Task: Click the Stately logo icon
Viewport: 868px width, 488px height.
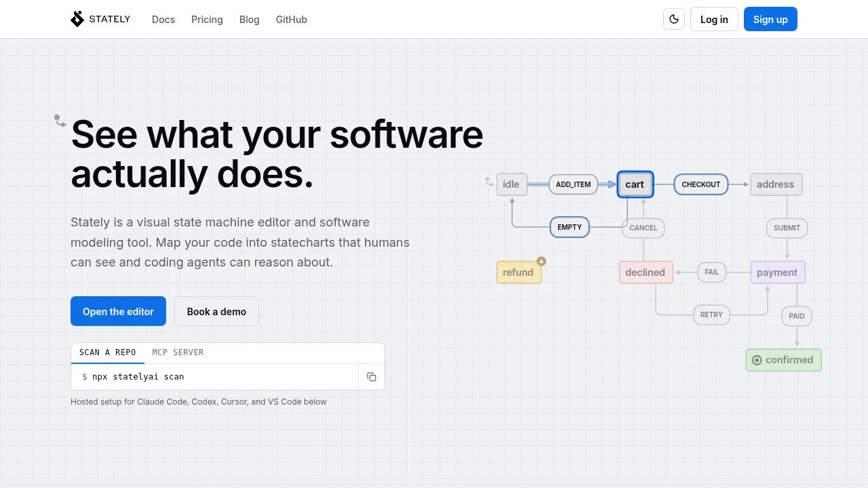Action: pyautogui.click(x=77, y=19)
